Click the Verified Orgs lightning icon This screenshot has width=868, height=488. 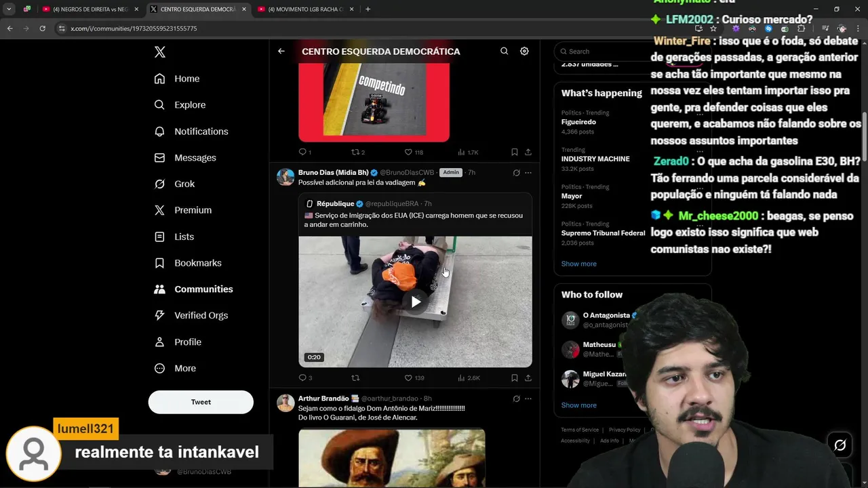159,315
